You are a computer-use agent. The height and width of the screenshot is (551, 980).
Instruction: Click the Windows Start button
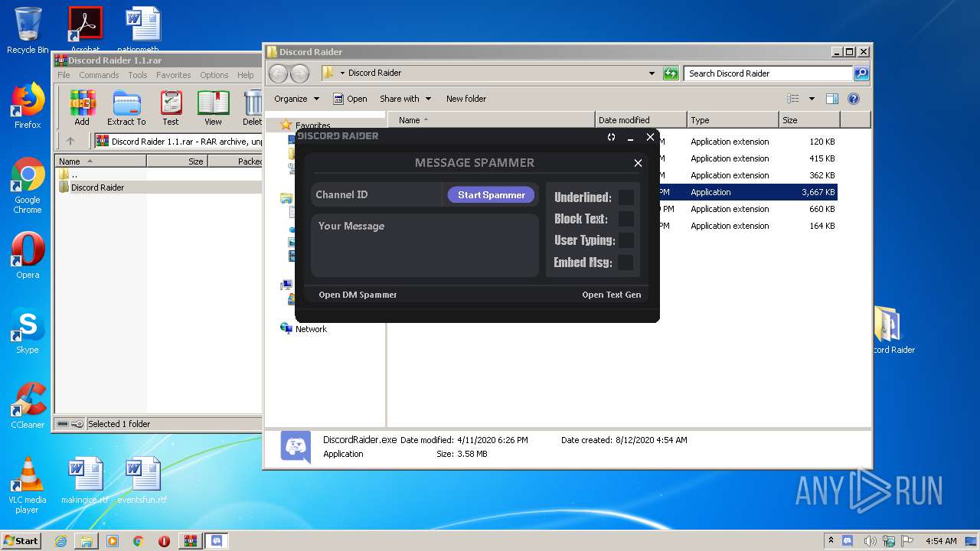pos(21,540)
